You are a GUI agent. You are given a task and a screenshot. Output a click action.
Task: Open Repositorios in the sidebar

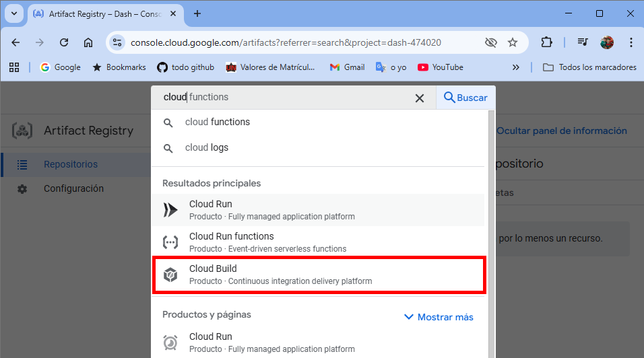76,164
